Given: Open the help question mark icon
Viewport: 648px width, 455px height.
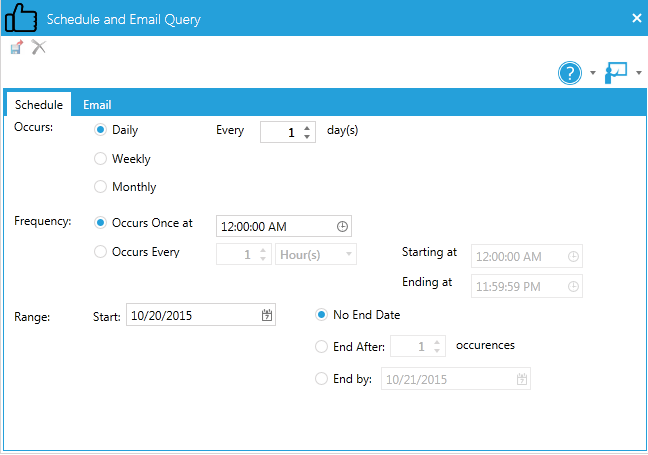Looking at the screenshot, I should pos(569,73).
